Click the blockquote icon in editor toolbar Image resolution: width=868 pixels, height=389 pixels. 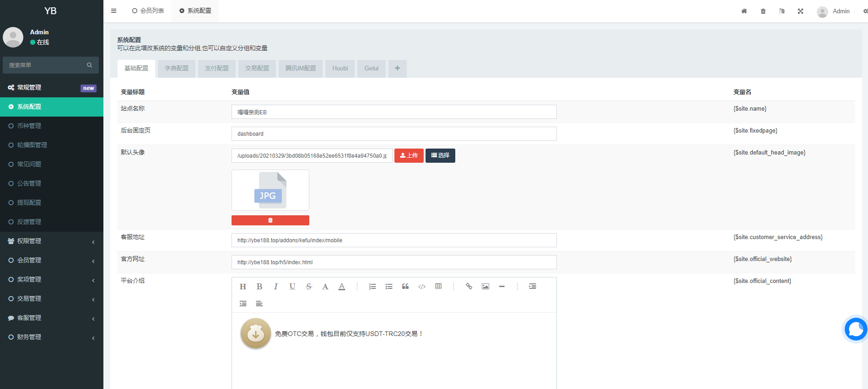(x=405, y=287)
